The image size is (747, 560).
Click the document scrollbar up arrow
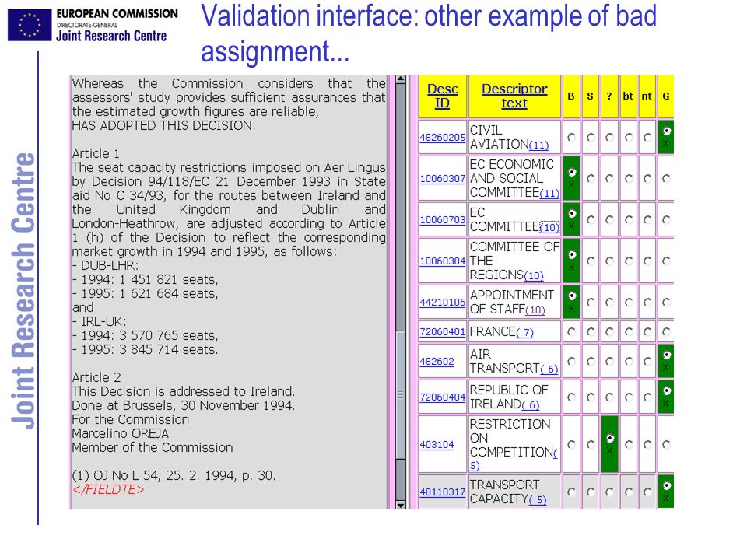coord(401,79)
